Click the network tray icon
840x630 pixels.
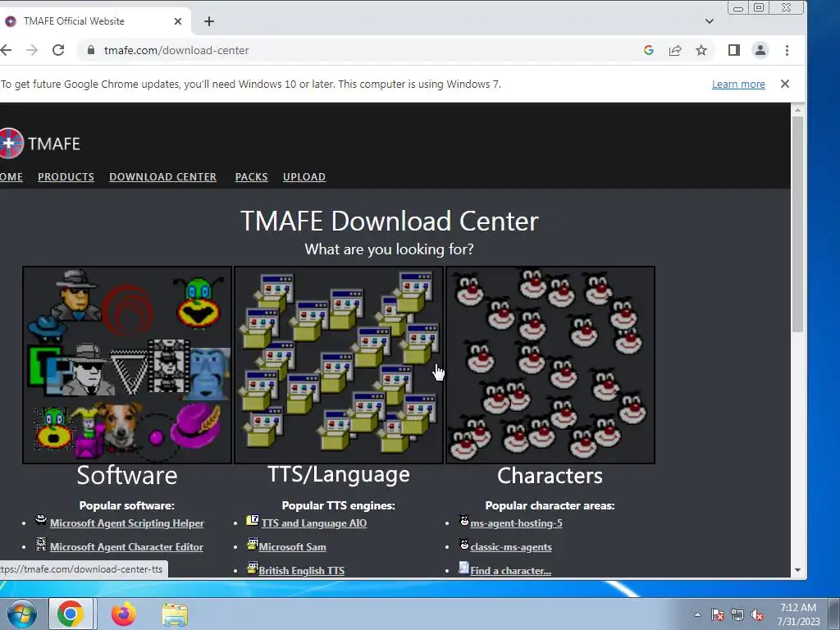point(737,615)
